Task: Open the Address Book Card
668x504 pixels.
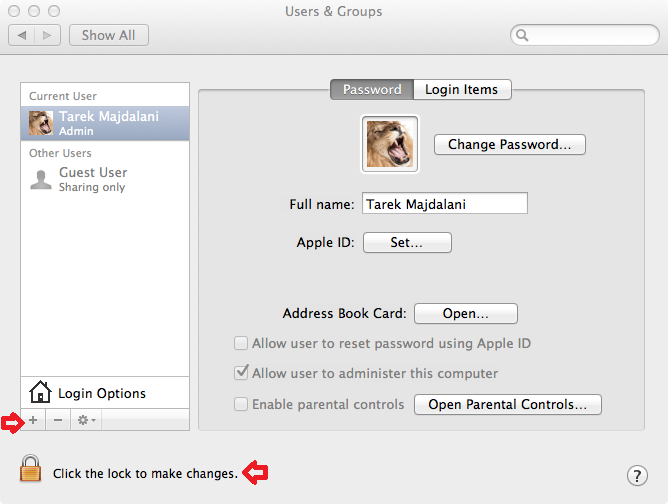Action: [466, 314]
